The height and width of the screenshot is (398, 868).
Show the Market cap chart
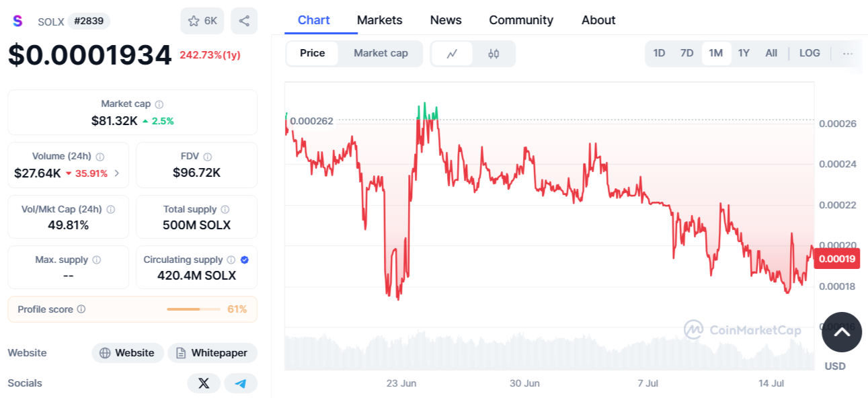(381, 53)
